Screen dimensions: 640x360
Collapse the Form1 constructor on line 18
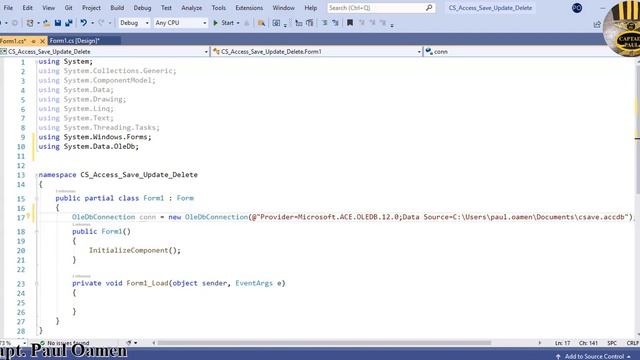[37, 231]
